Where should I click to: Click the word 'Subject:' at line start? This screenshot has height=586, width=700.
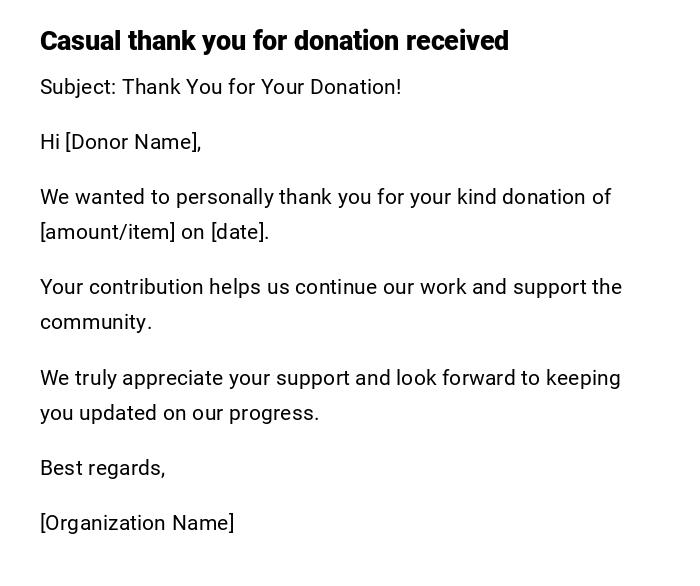point(78,87)
